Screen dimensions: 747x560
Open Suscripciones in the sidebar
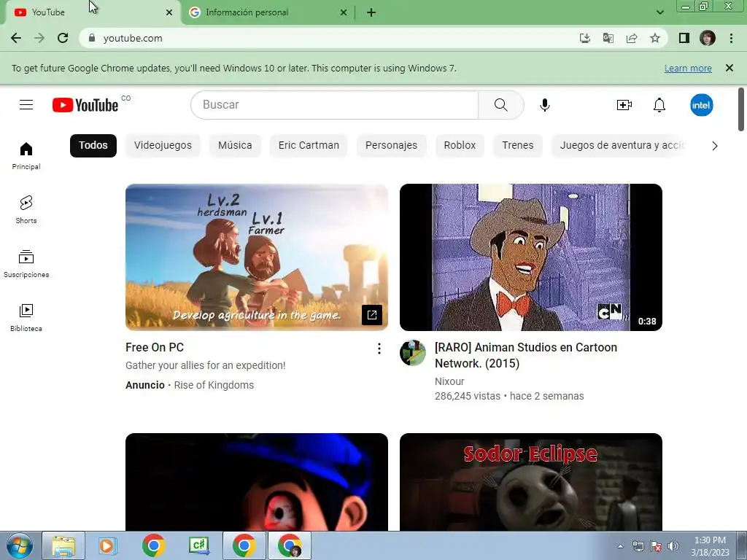[26, 264]
